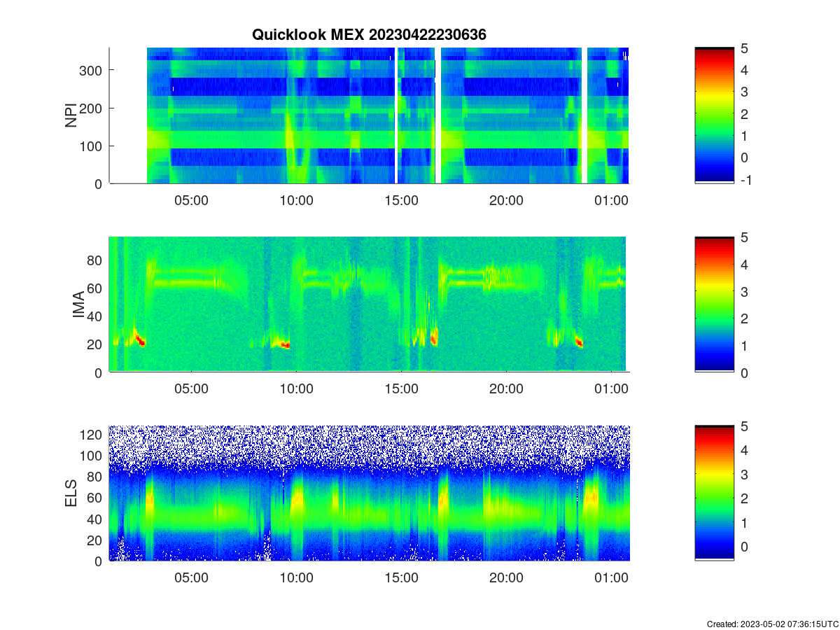Pick the IMA panel's color scale bar
The image size is (840, 630).
click(x=714, y=304)
